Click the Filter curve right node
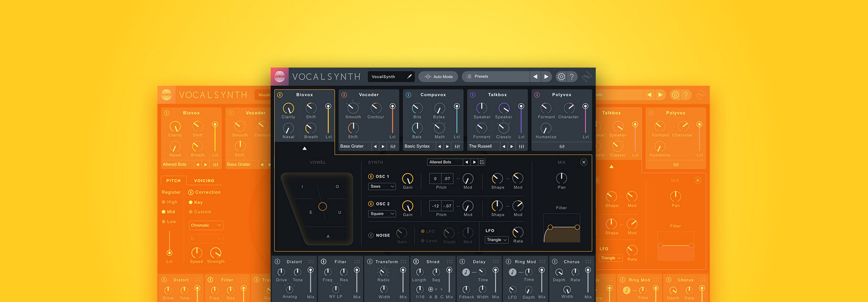868x302 pixels. point(577,227)
